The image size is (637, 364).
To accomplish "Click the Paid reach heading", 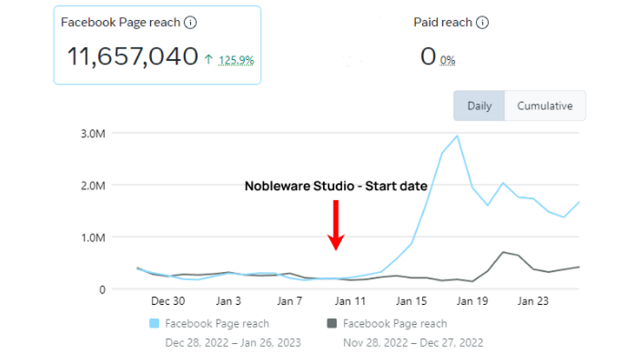I will [x=443, y=23].
